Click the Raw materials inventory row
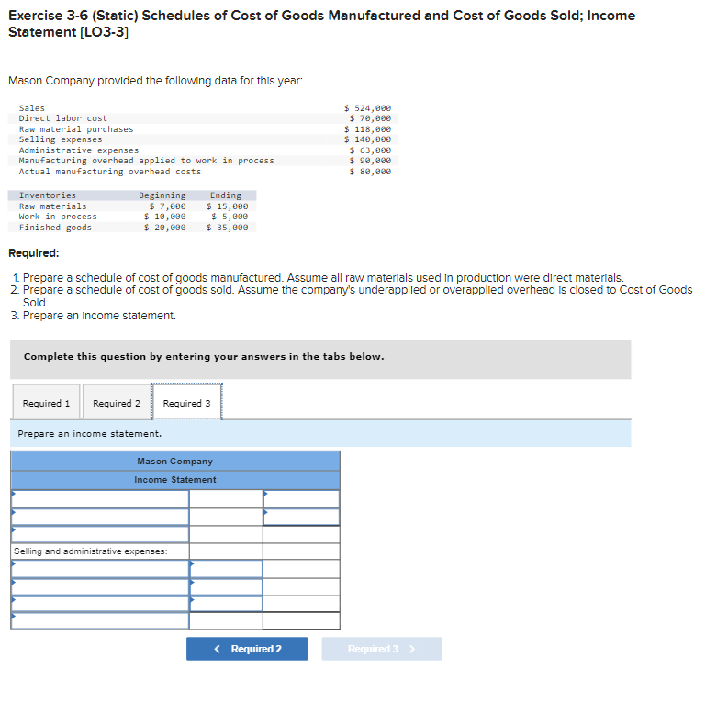Viewport: 728px width, 713px height. point(132,206)
